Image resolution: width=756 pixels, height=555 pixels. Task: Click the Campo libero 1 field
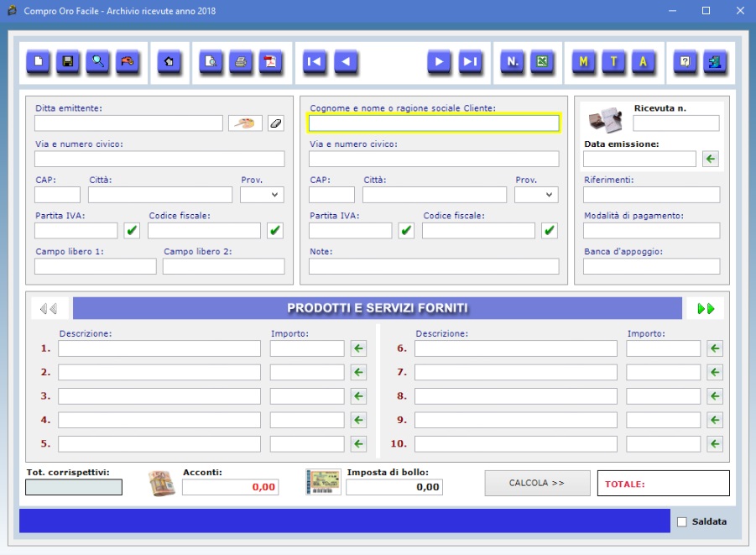96,266
